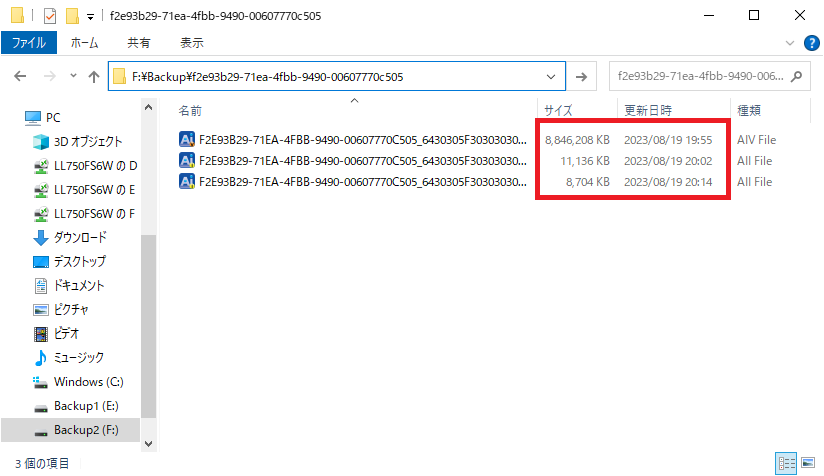The height and width of the screenshot is (476, 824).
Task: Switch to large icons view button
Action: click(808, 463)
